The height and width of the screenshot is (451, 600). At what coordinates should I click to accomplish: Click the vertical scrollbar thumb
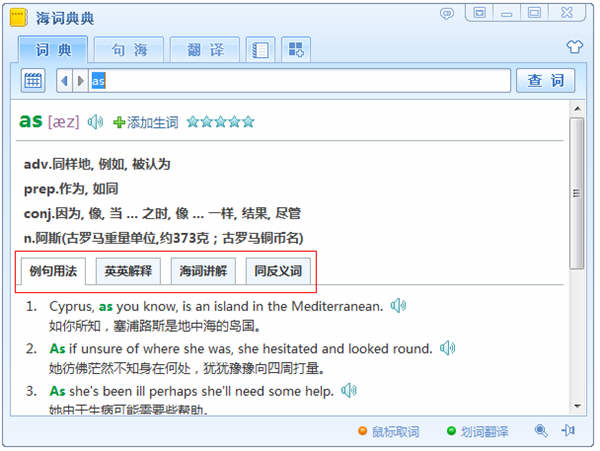(x=577, y=193)
